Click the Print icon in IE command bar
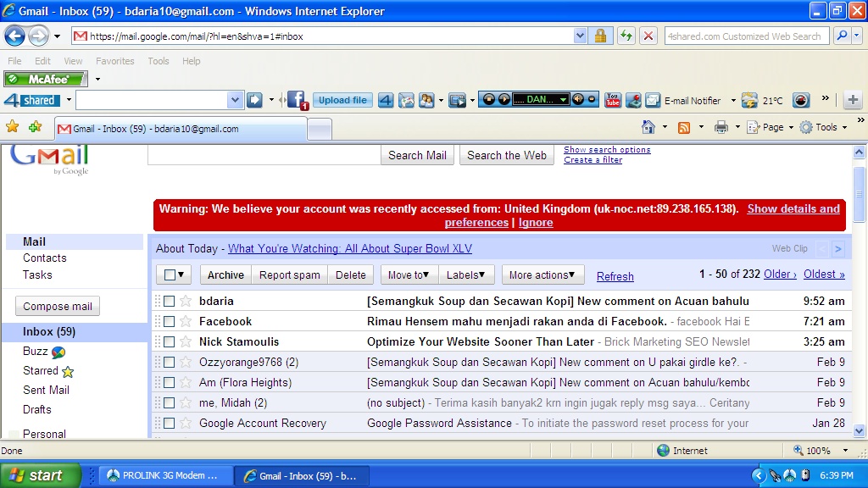868x488 pixels. point(721,128)
